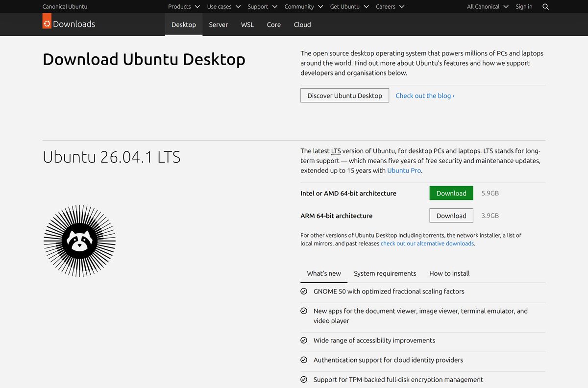Open the Community dropdown
The width and height of the screenshot is (588, 388).
304,6
